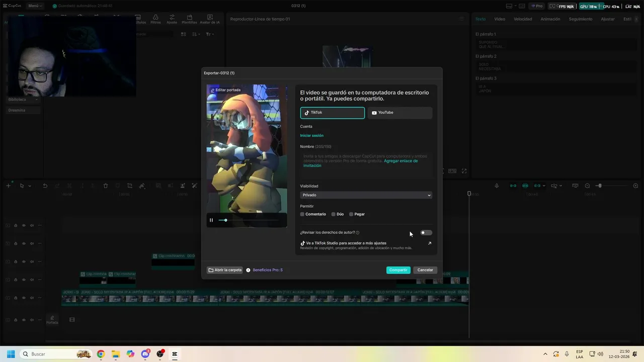Open the CapCut Menú dropdown
644x362 pixels.
tap(35, 6)
